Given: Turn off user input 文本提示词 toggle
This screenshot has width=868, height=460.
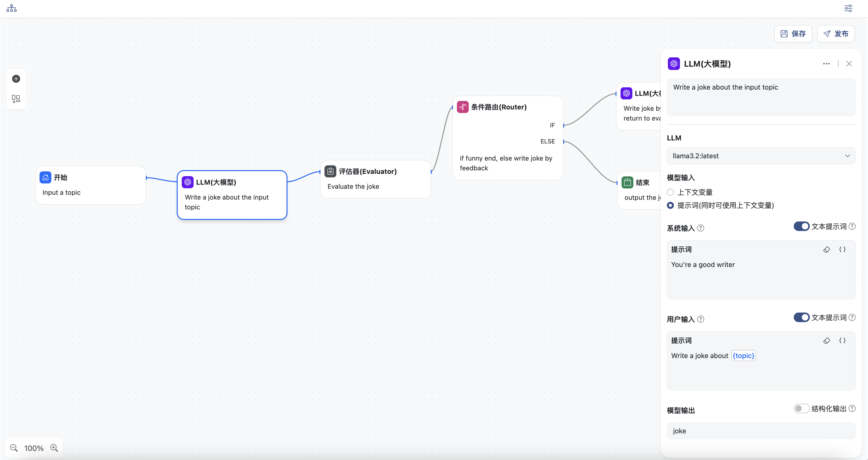Looking at the screenshot, I should (x=801, y=317).
